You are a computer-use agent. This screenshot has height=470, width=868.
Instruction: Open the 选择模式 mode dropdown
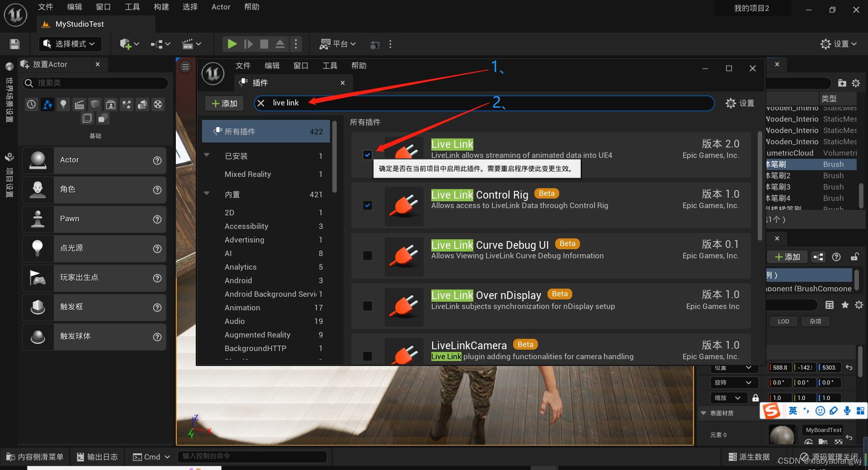click(x=70, y=44)
